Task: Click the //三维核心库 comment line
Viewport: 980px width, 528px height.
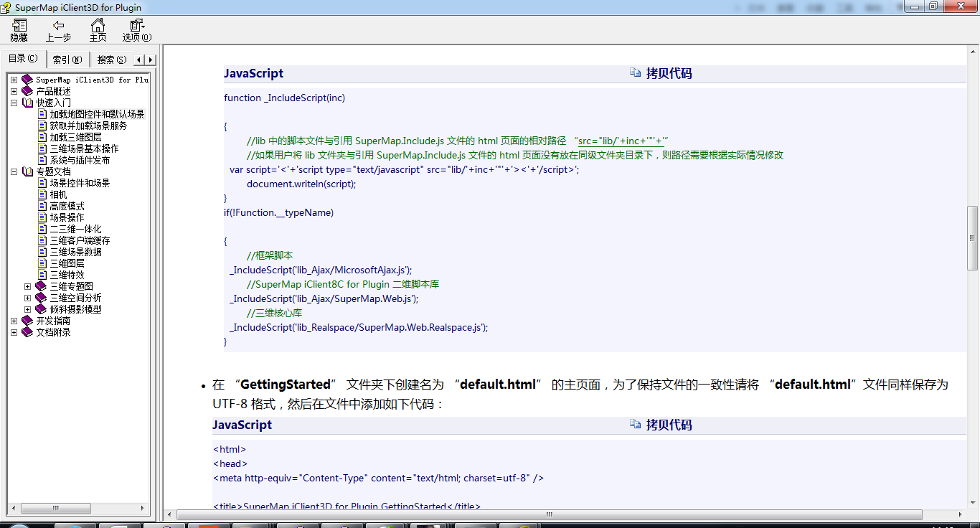Action: click(x=274, y=313)
